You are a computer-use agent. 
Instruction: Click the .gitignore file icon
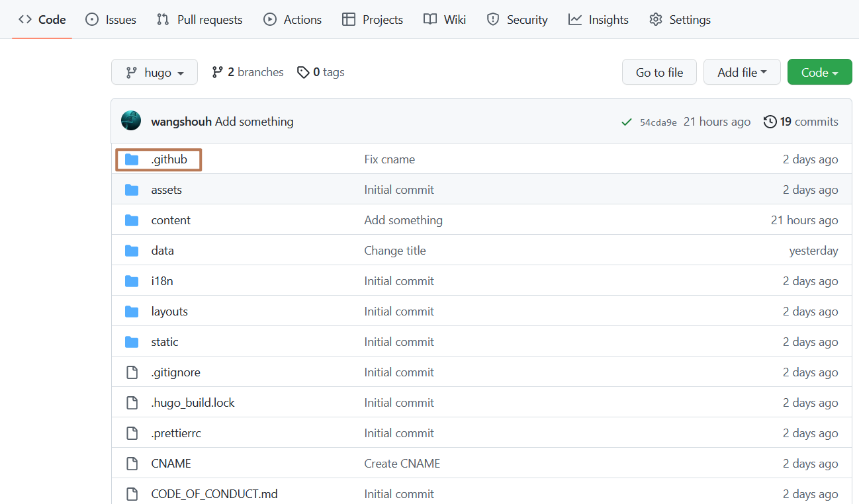click(x=132, y=372)
